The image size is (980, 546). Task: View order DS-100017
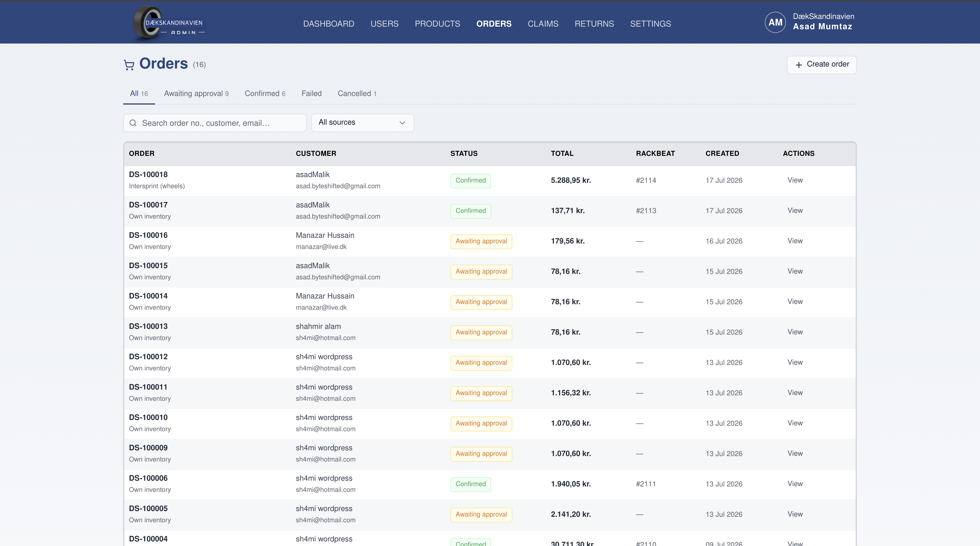(x=795, y=211)
